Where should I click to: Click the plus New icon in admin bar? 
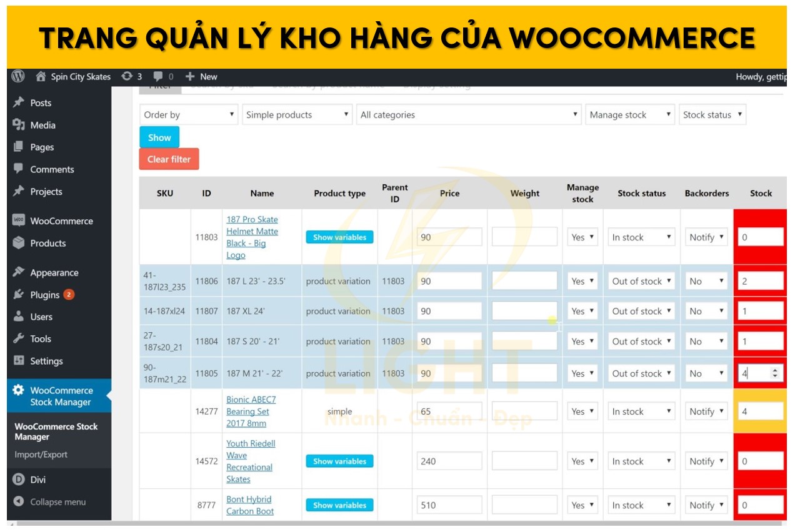click(191, 76)
